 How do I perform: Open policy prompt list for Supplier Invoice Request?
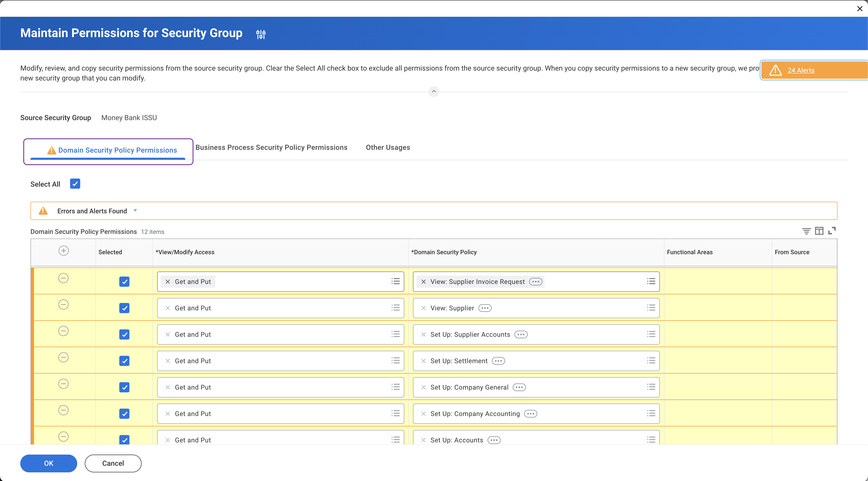click(x=651, y=281)
